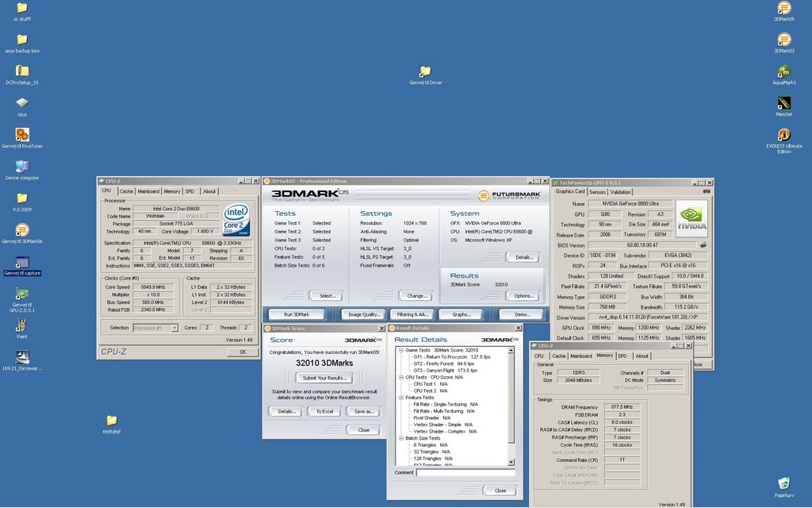The image size is (812, 508).
Task: Switch to the Sensors tab in GPU-Z
Action: 597,192
